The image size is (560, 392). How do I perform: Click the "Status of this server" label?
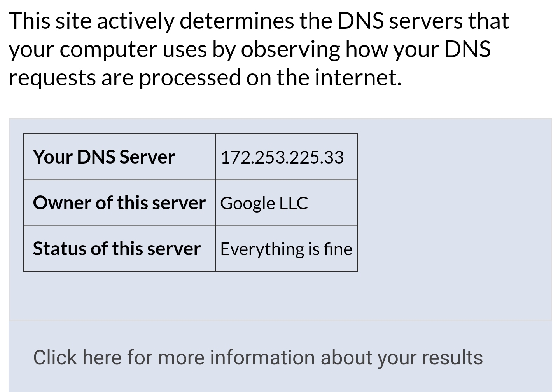tap(117, 249)
